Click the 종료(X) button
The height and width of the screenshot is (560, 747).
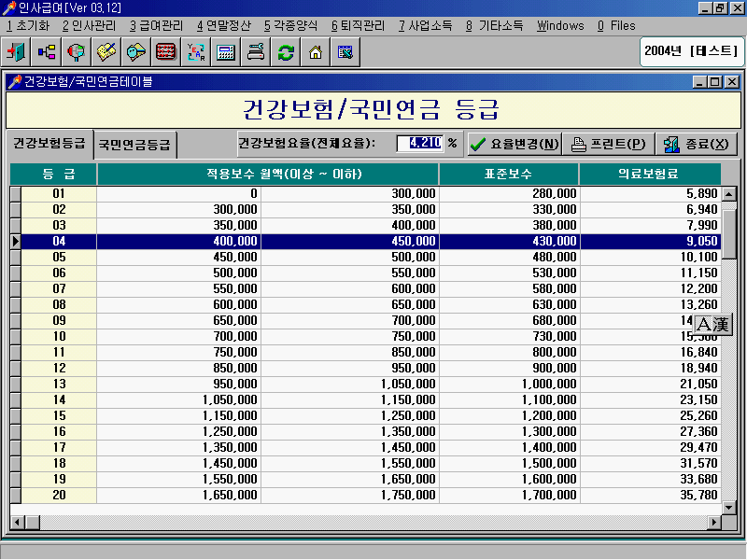point(697,144)
